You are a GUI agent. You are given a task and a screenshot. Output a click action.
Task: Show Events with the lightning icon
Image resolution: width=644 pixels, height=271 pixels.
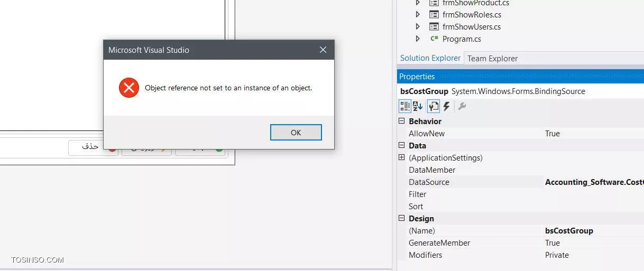[x=446, y=106]
